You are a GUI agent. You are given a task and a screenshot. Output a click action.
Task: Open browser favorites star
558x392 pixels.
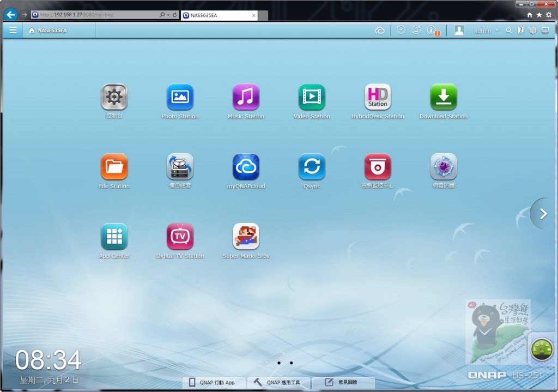[x=539, y=15]
